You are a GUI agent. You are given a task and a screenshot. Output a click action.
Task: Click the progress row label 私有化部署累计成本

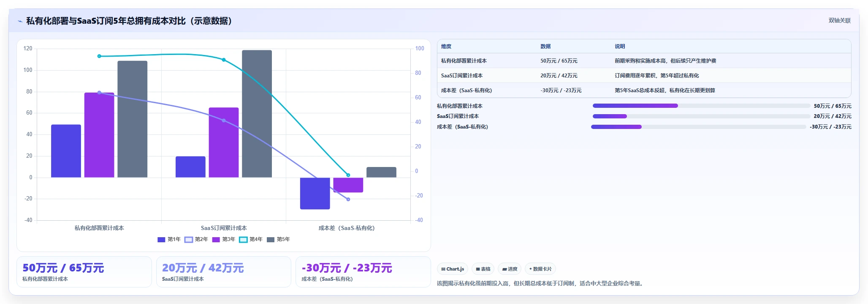tap(460, 106)
